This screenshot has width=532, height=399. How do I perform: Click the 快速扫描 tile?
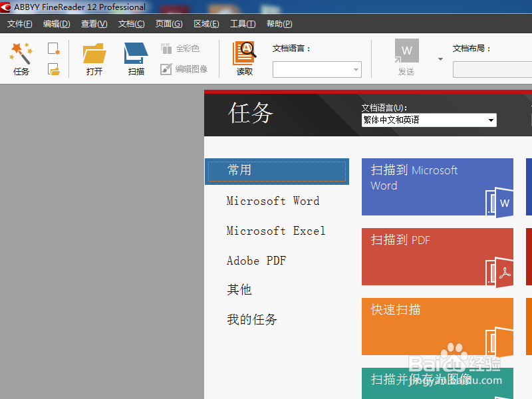[438, 327]
